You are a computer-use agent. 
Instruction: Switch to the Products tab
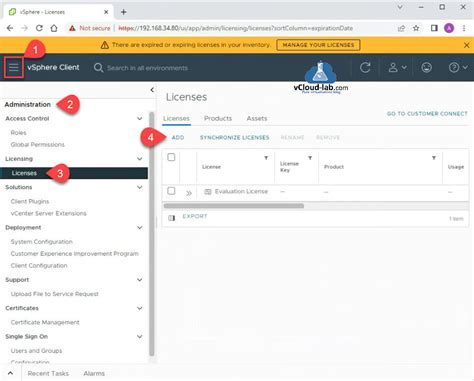click(218, 118)
